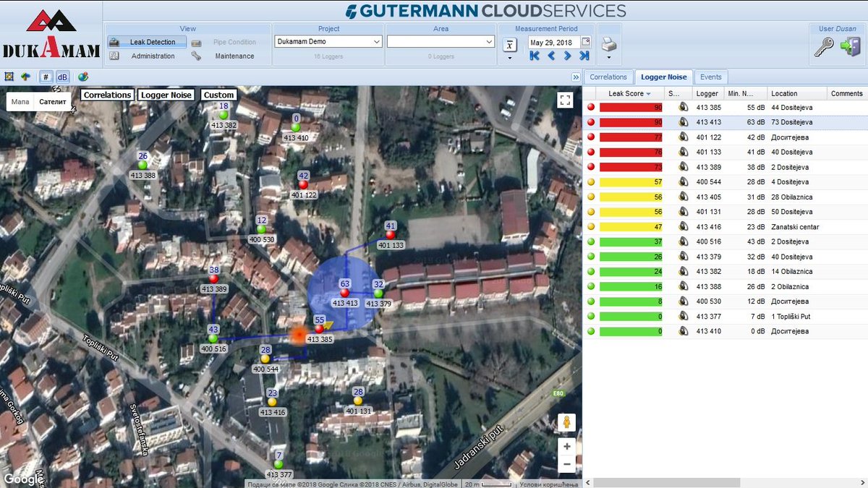Click red leak score bar for logger 413 385
The width and height of the screenshot is (868, 488).
coord(631,107)
